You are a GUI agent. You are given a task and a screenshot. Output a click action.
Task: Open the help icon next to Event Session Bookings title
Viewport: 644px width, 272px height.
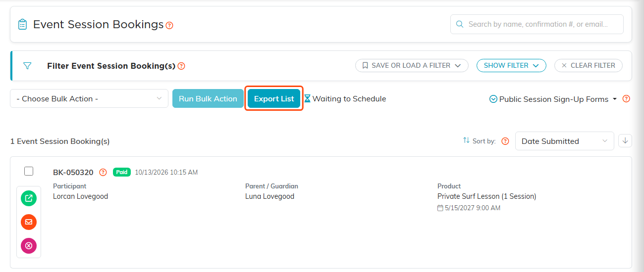(169, 25)
